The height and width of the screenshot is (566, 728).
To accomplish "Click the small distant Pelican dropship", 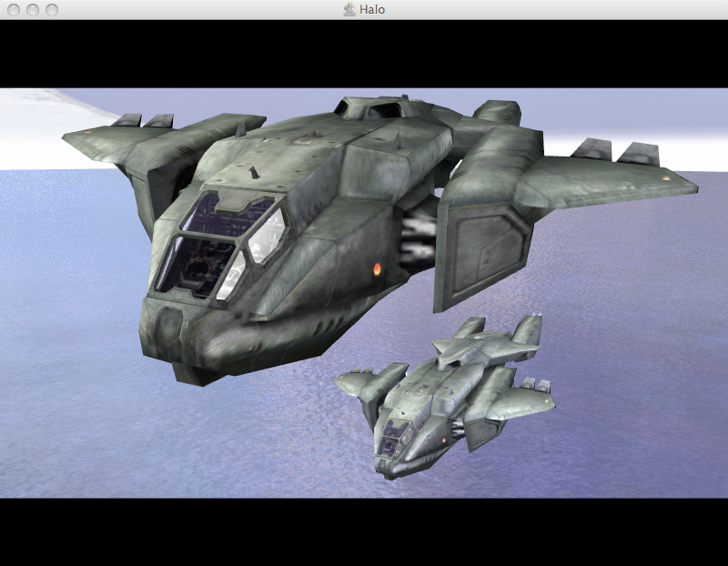I will [x=446, y=399].
